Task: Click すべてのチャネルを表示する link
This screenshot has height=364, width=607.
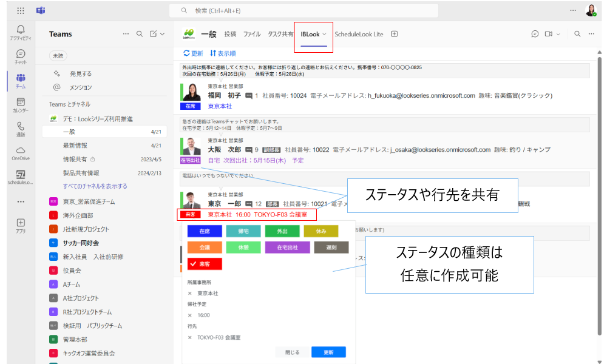Action: coord(95,186)
